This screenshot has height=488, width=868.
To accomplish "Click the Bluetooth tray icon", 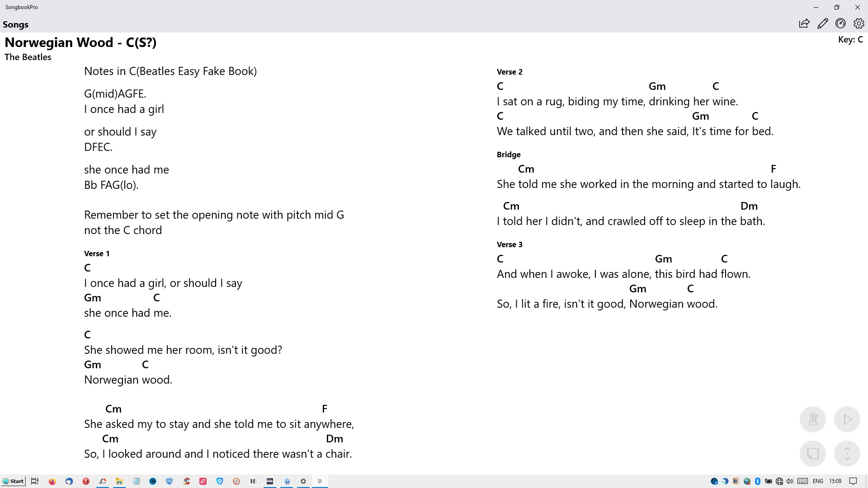I will pos(758,481).
